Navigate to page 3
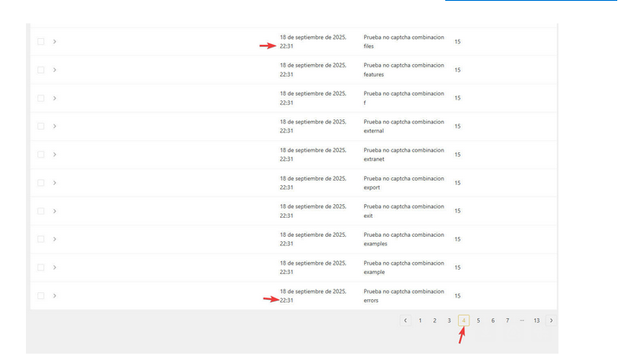 click(x=450, y=321)
